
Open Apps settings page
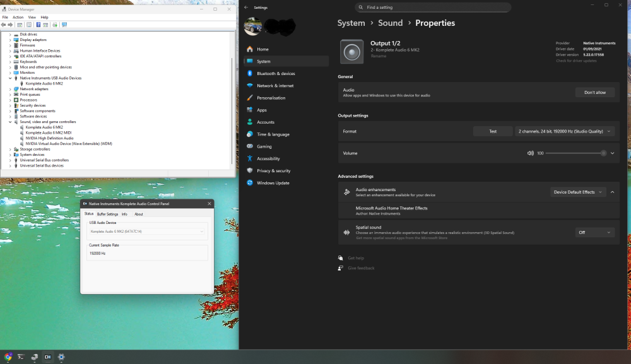point(286,110)
